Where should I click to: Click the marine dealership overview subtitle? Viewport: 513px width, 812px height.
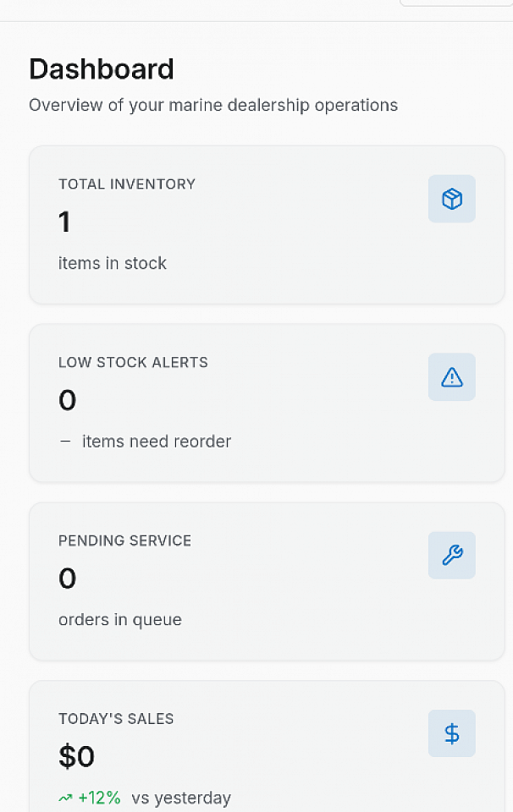(x=213, y=106)
